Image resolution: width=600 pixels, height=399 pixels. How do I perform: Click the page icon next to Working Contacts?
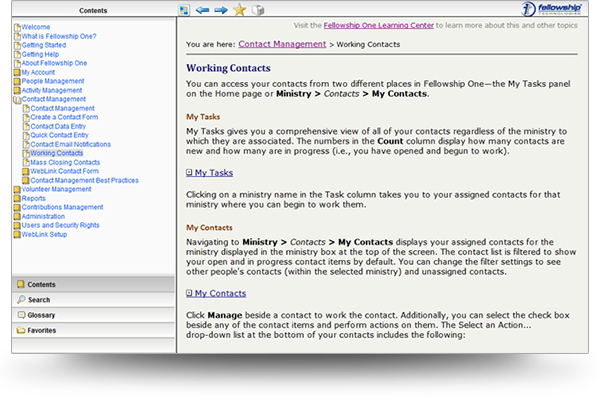tap(26, 153)
